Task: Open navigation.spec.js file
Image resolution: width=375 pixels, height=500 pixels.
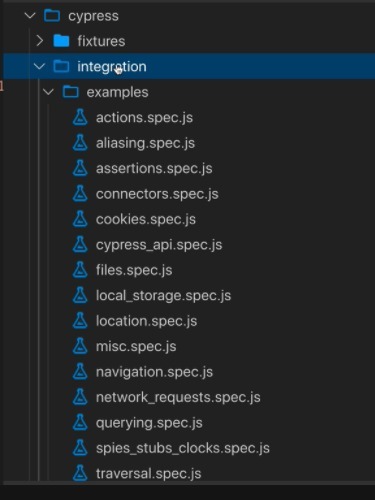Action: (154, 372)
